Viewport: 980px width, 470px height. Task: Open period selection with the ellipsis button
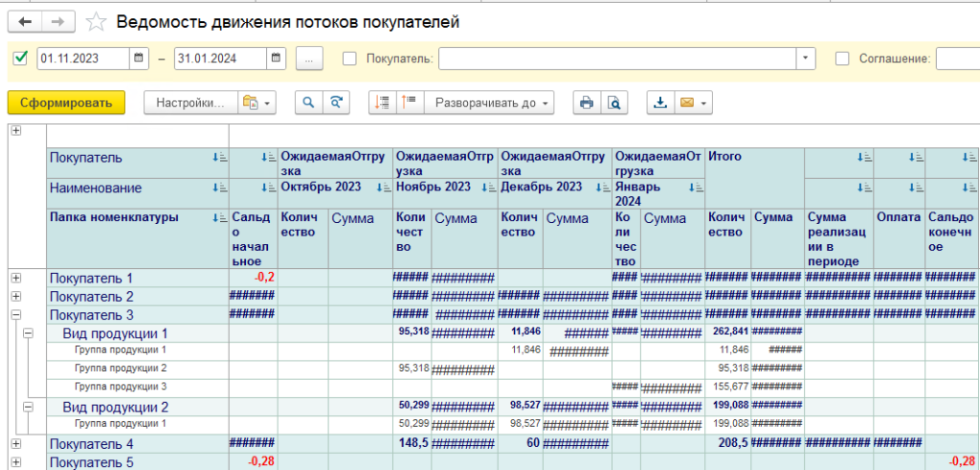[x=309, y=58]
